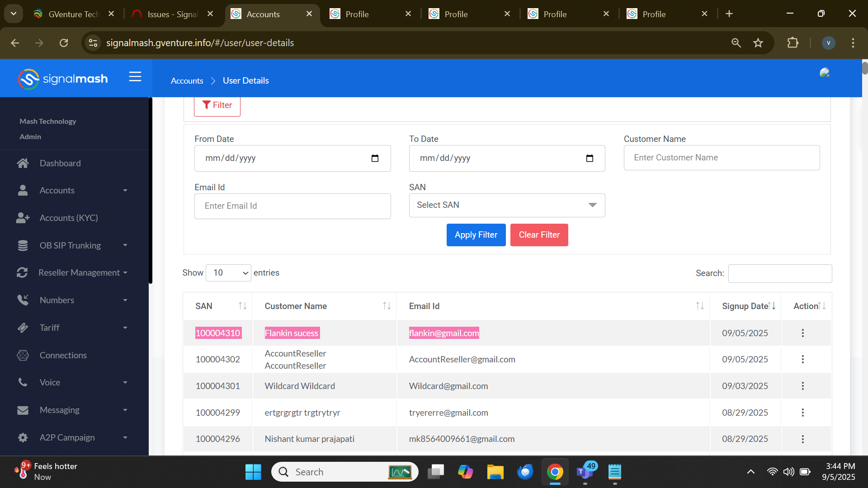Toggle the hamburger sidebar menu icon
Image resolution: width=868 pixels, height=488 pixels.
pos(135,77)
